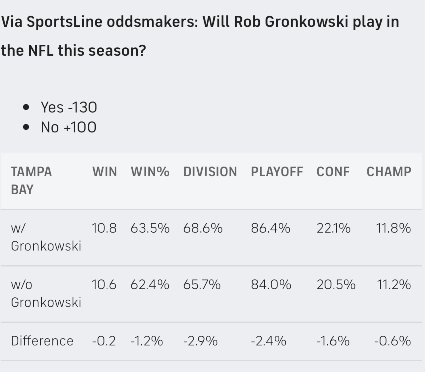
Task: Click the WIN column header
Action: tap(105, 172)
